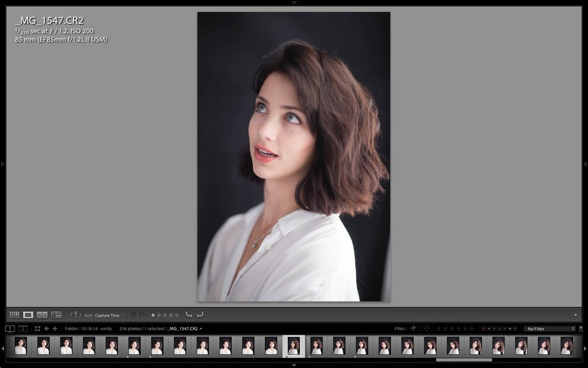Viewport: 588px width, 368px height.
Task: Select Loupe view icon
Action: coord(28,315)
